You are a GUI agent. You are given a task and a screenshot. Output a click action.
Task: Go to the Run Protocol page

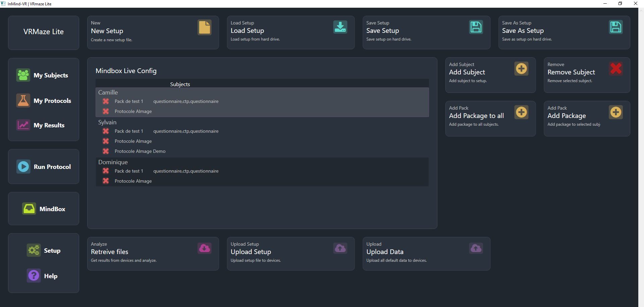[x=52, y=167]
